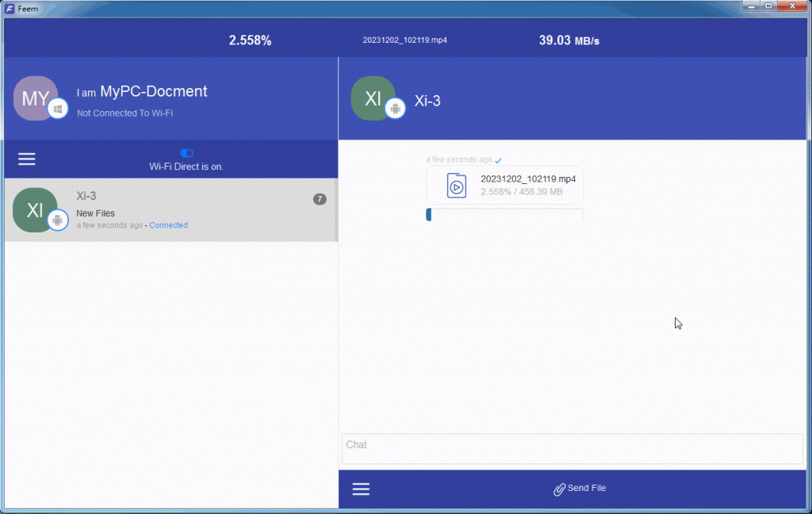Select the 'I am MyPC-Docment' identity panel
The image size is (812, 514).
[x=143, y=91]
